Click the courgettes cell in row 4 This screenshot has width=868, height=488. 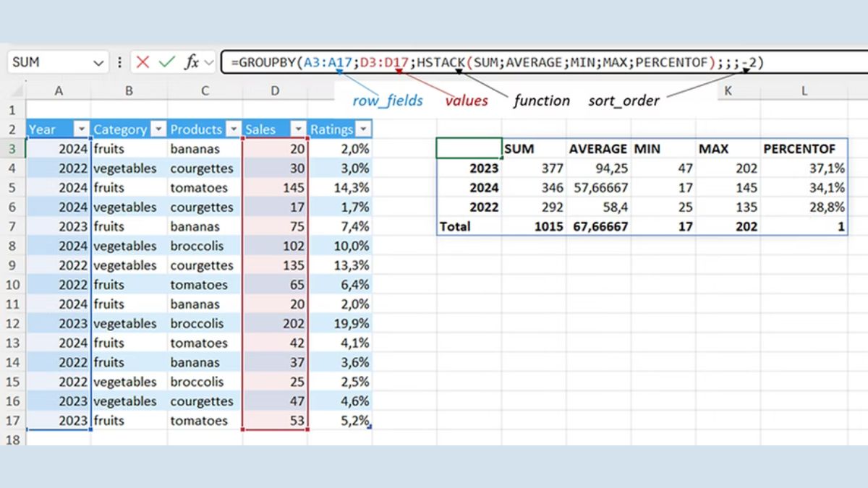click(205, 168)
